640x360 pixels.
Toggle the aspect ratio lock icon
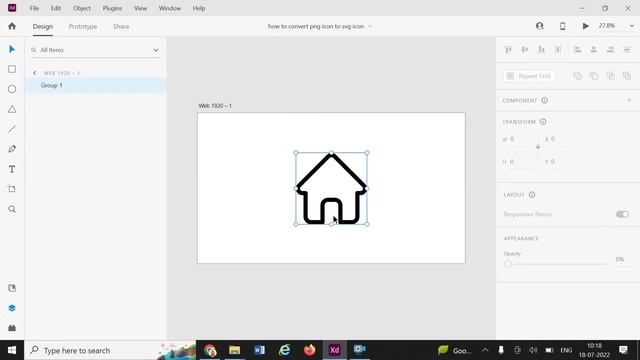pos(538,147)
